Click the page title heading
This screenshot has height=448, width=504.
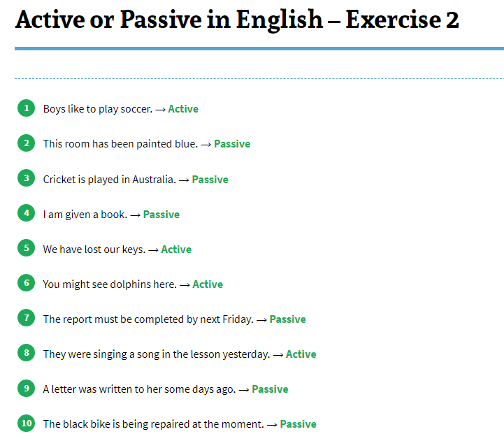(x=237, y=20)
